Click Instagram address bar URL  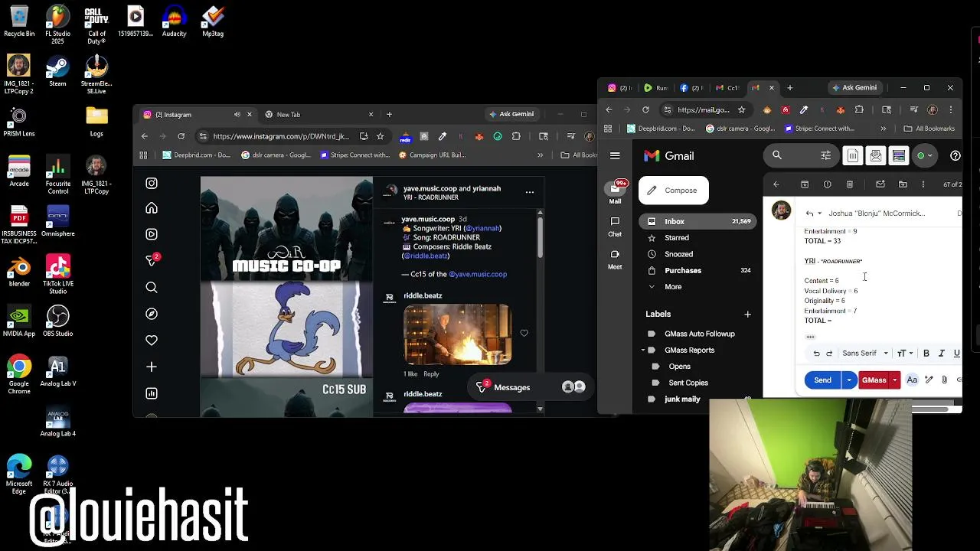point(281,136)
